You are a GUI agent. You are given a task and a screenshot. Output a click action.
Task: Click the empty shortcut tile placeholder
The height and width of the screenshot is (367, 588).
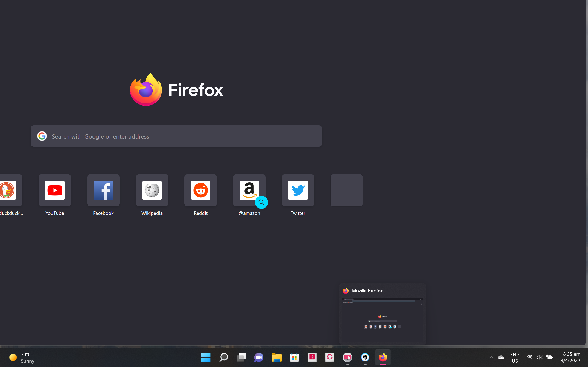346,190
